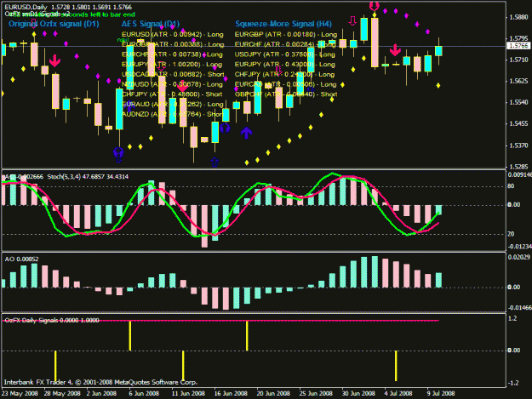Click the 23 May 2008 date label

[x=20, y=394]
